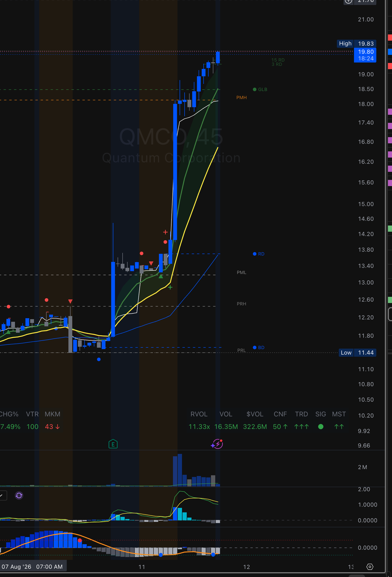Click the date label 07 Aug '26 07:00 AM
Screen dimensions: 392x577
point(32,567)
